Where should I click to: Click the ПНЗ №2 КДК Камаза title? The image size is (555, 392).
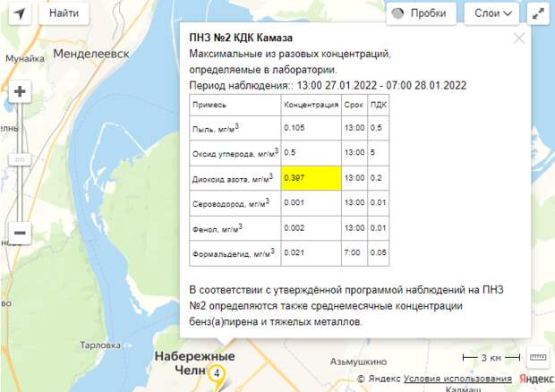[x=241, y=38]
